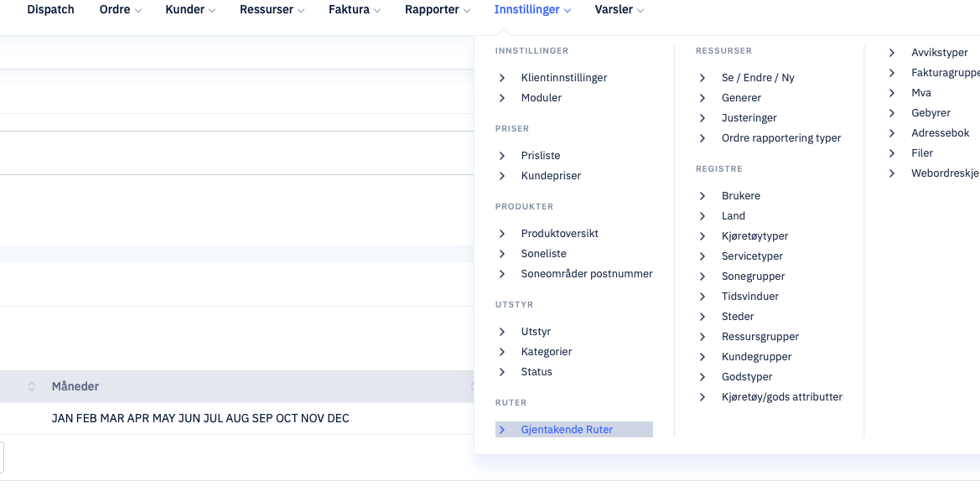Collapse the Innstillinger dropdown menu
Viewport: 980px width, 496px height.
[x=532, y=10]
